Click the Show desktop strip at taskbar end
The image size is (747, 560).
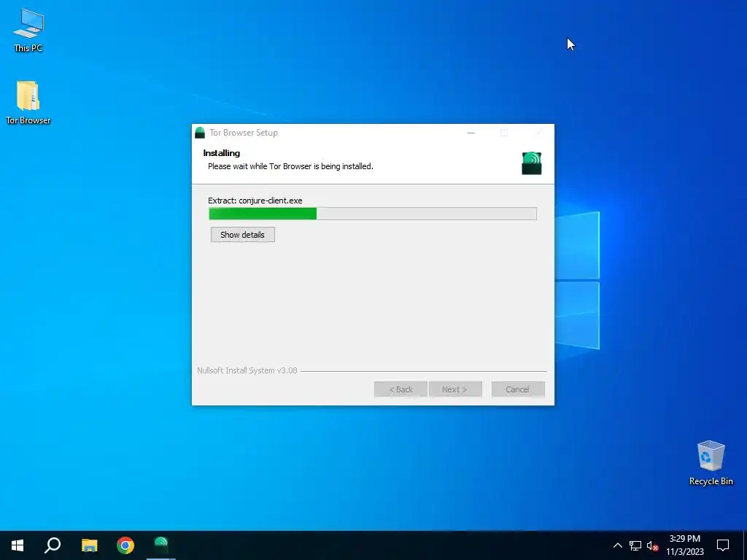[745, 545]
